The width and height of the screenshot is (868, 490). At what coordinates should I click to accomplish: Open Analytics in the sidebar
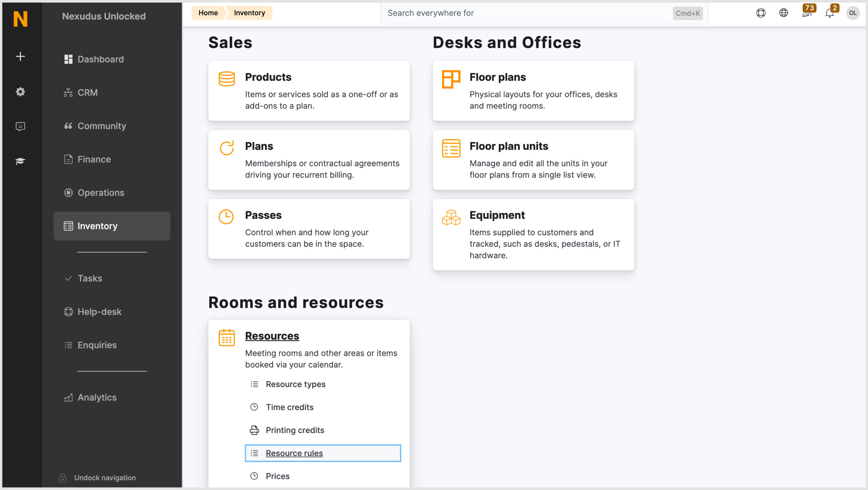pos(112,397)
